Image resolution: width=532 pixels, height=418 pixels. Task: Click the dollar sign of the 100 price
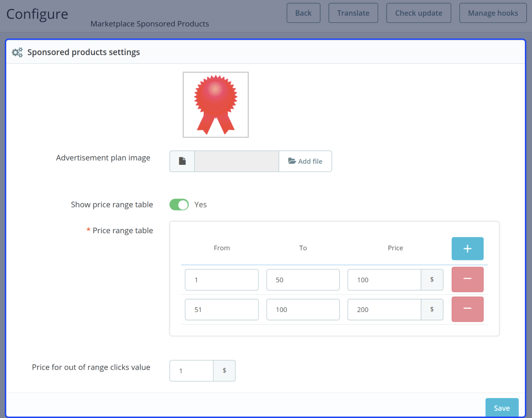point(432,280)
